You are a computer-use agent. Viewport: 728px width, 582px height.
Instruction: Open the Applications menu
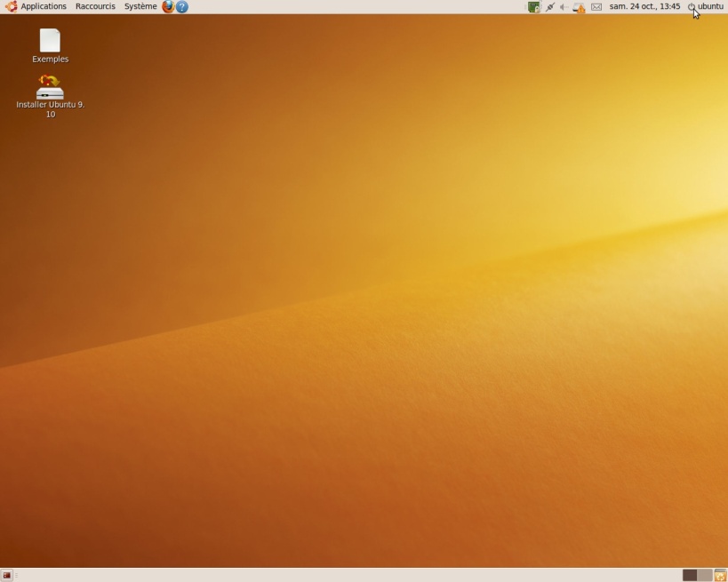click(x=44, y=6)
